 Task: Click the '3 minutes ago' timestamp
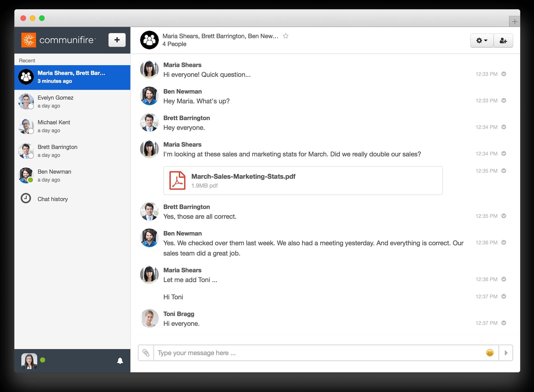pos(55,81)
